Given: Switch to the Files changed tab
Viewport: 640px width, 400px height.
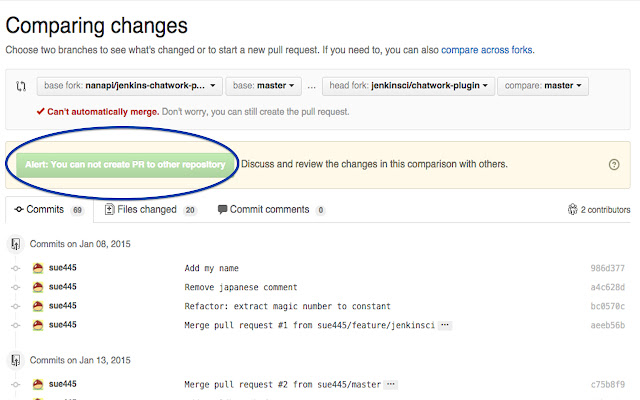Looking at the screenshot, I should (x=150, y=210).
